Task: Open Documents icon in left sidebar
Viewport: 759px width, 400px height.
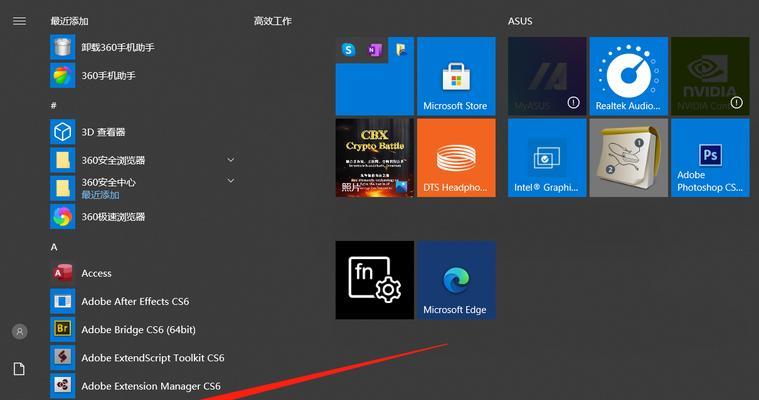Action: coord(19,369)
